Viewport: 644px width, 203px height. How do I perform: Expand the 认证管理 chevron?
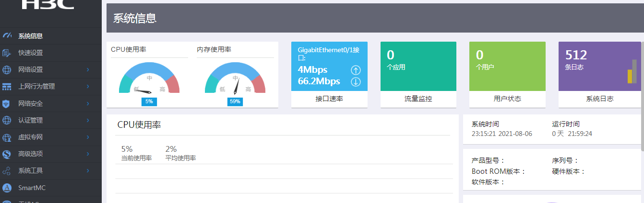[88, 120]
